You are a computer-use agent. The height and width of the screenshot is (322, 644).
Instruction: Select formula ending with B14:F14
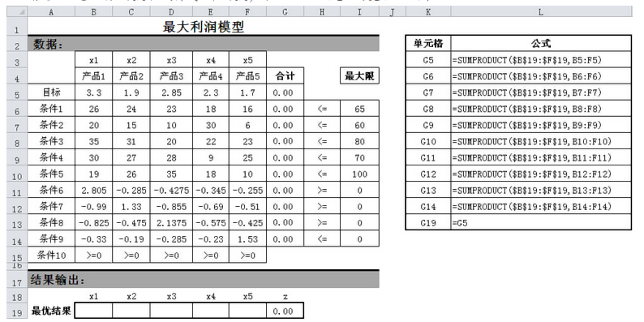point(541,207)
